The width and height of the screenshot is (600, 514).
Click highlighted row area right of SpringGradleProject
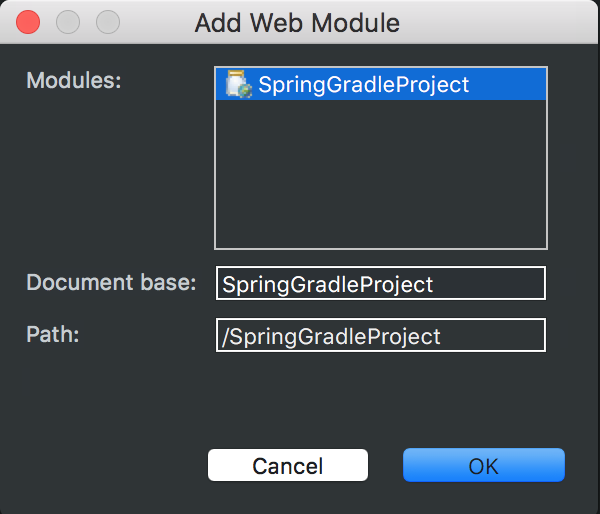point(508,85)
